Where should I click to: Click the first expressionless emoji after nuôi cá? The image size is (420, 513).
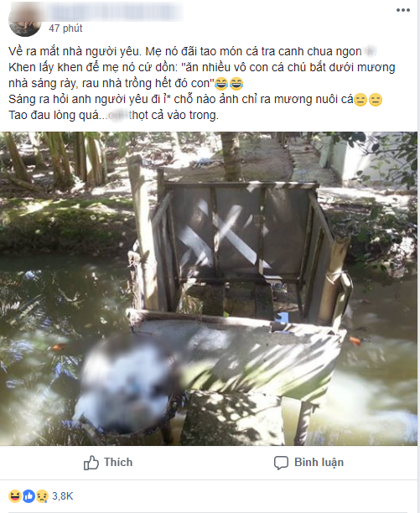tap(360, 100)
